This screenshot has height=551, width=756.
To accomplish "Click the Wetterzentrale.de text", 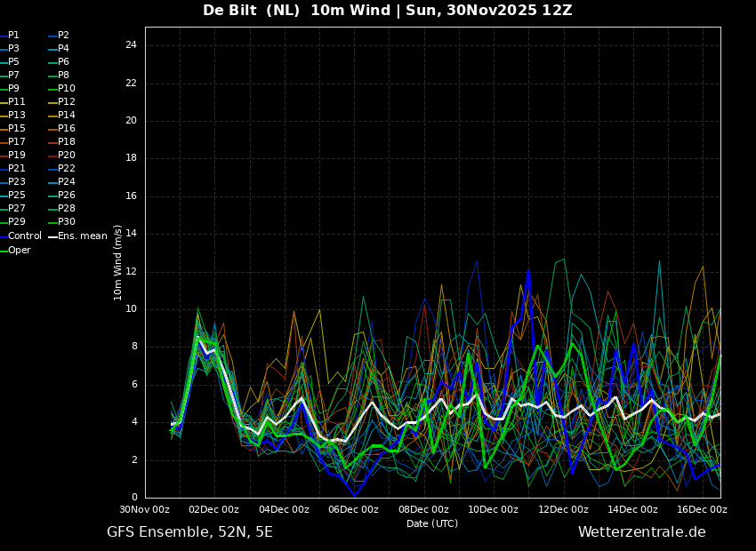I will [641, 532].
